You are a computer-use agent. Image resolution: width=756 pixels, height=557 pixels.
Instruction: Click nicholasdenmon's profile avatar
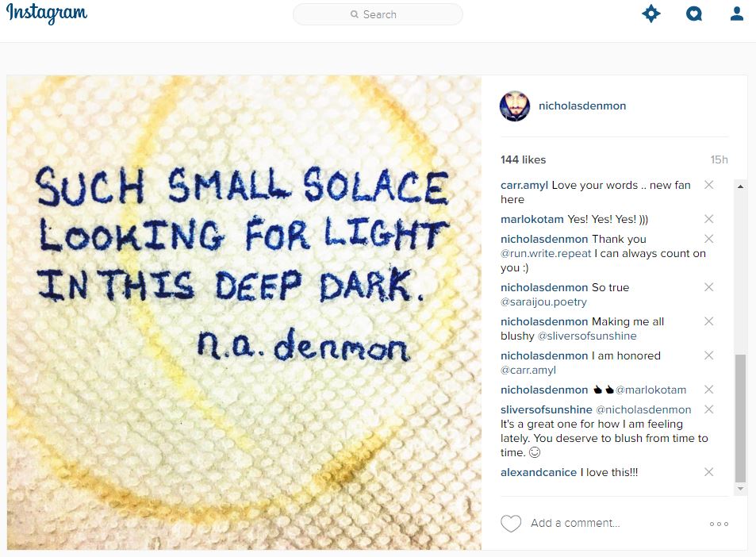[515, 106]
